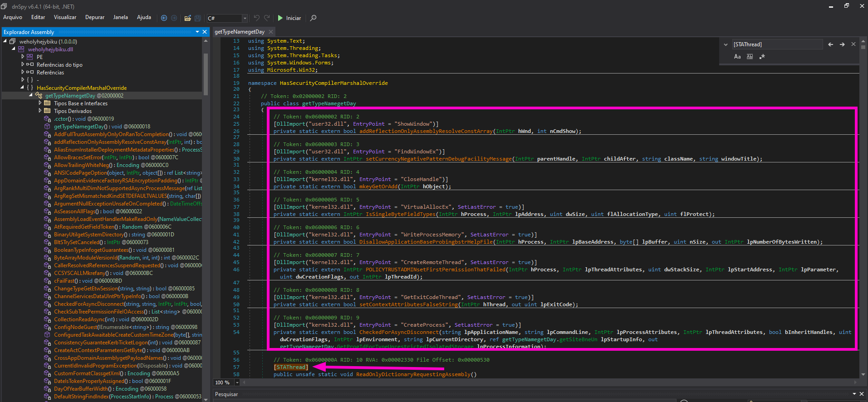The width and height of the screenshot is (868, 402).
Task: Click the weholyhejybiku.dll module icon
Action: click(21, 49)
